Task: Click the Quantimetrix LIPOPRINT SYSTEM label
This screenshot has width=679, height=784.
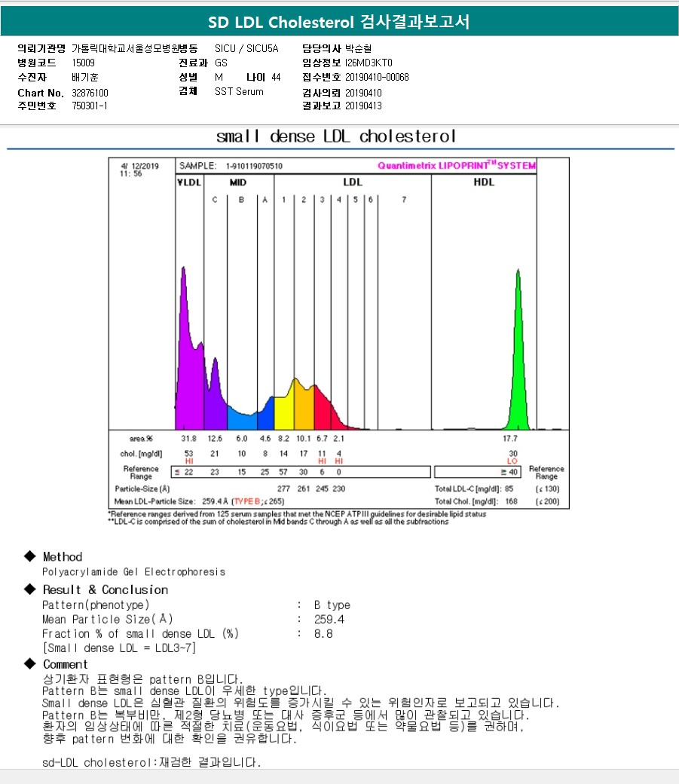Action: click(456, 165)
